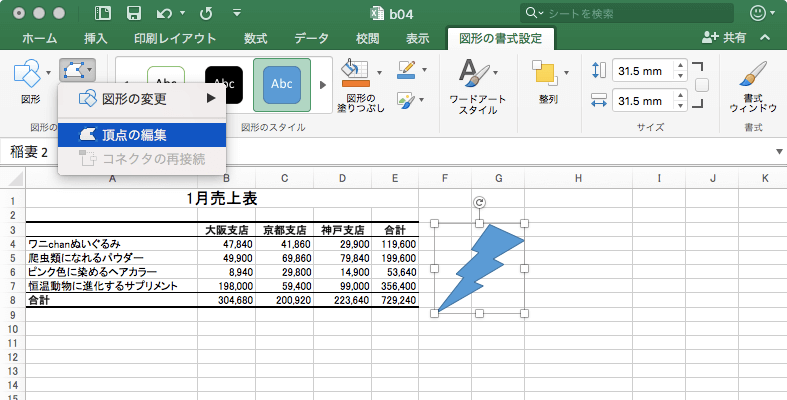Click the shape height field 31.5 mm

click(644, 71)
